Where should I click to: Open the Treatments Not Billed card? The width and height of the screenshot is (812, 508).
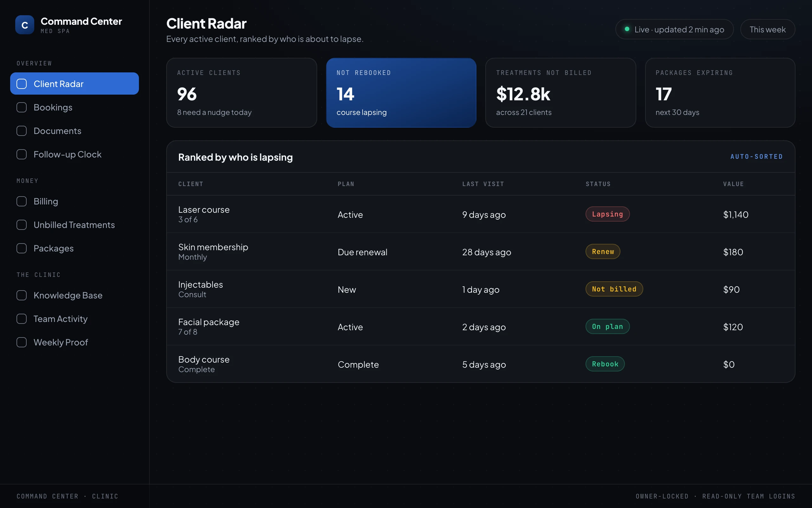click(x=560, y=93)
